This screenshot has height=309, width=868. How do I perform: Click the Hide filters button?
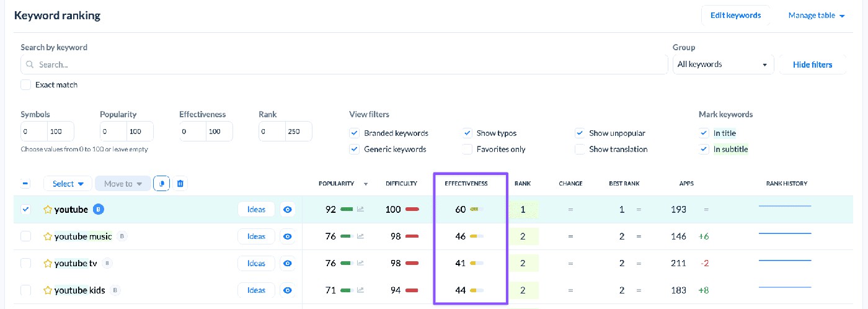coord(812,65)
